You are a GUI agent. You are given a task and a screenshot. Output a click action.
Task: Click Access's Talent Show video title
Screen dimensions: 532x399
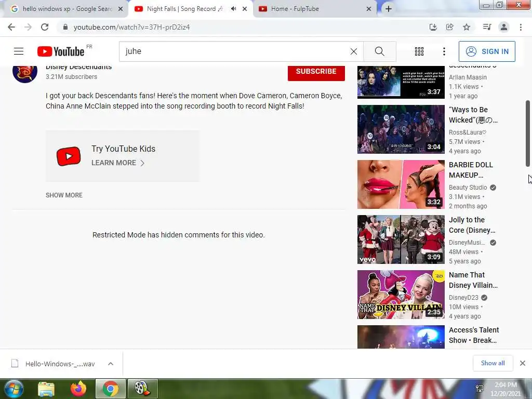point(474,335)
